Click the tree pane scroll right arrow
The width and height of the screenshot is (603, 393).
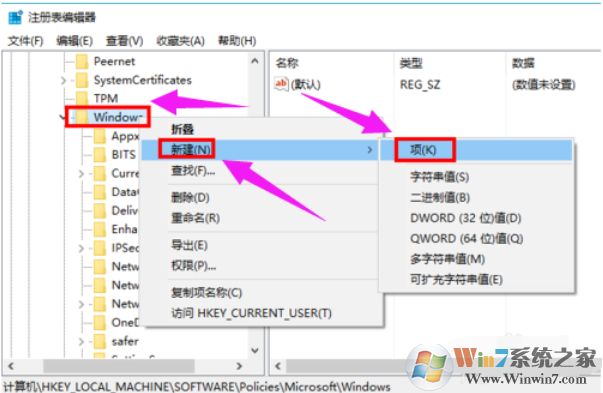click(239, 366)
